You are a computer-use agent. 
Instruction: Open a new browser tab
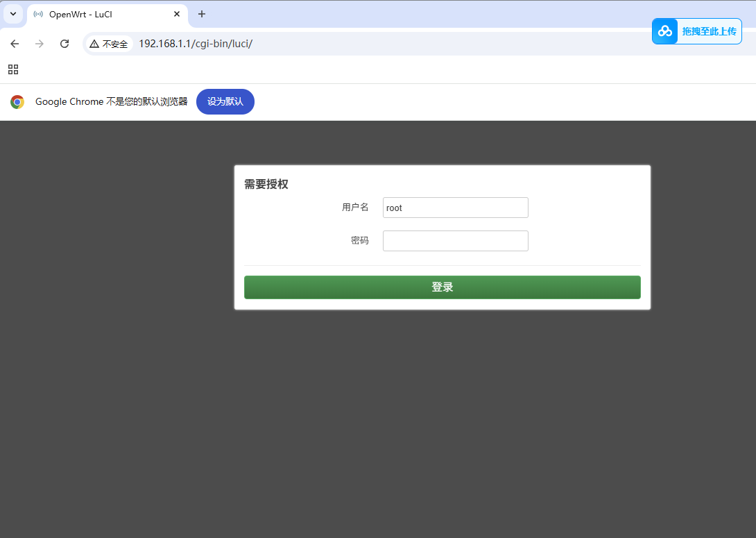pos(201,14)
